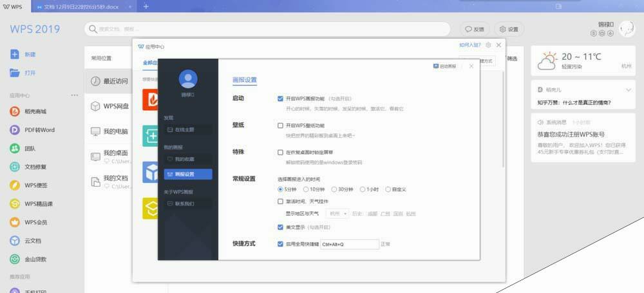Select the 1小时 radio button

(x=363, y=189)
